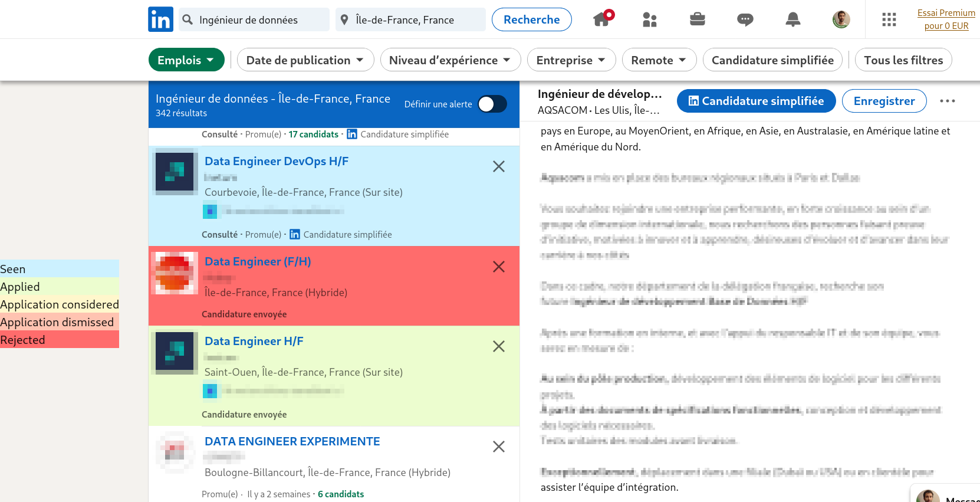Open the Emplois category menu
This screenshot has height=502, width=980.
(x=186, y=60)
